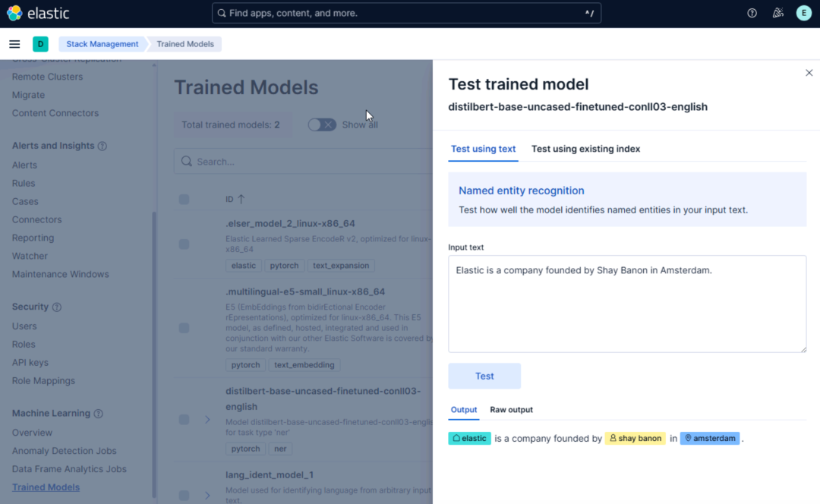
Task: Expand the distilbert model row details
Action: pos(207,419)
